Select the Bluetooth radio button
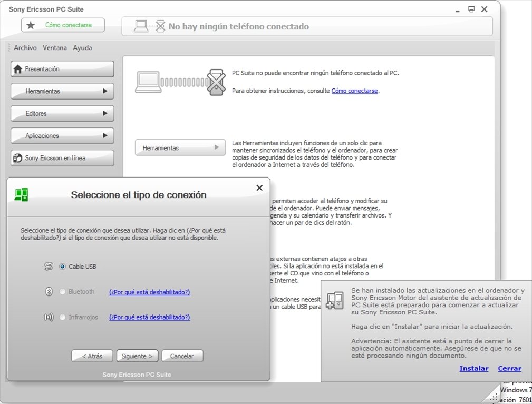The width and height of the screenshot is (532, 404). tap(62, 291)
